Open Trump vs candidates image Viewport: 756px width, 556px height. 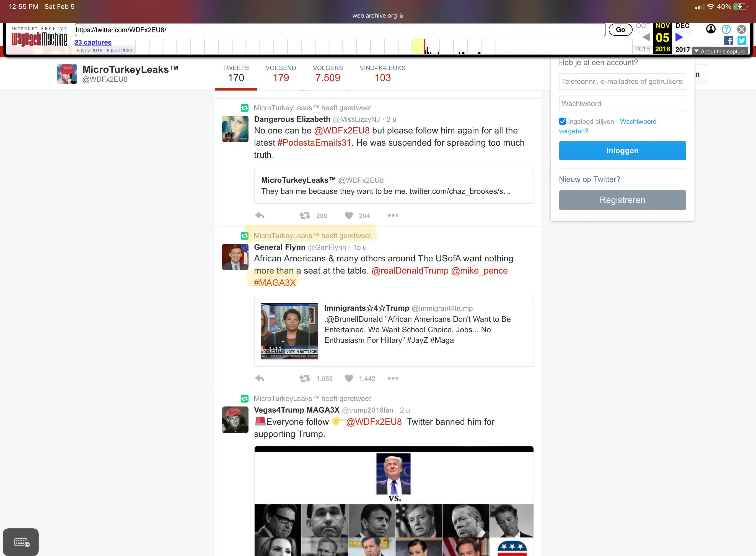coord(394,501)
